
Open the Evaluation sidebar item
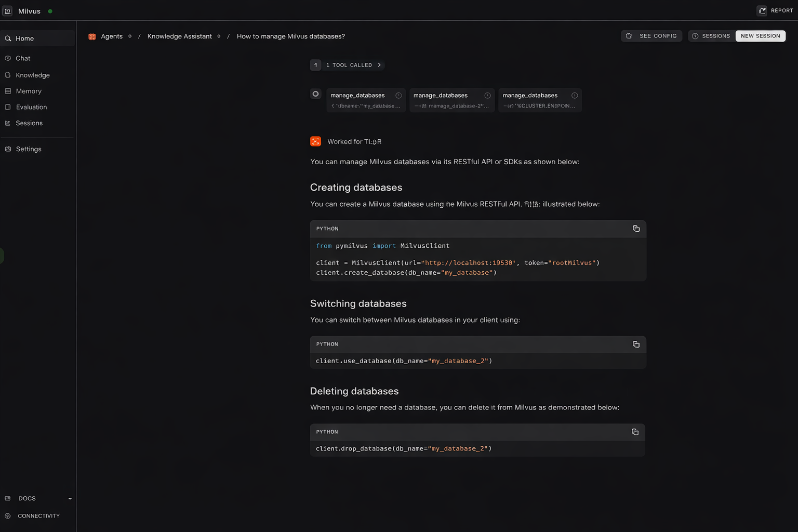pos(31,107)
